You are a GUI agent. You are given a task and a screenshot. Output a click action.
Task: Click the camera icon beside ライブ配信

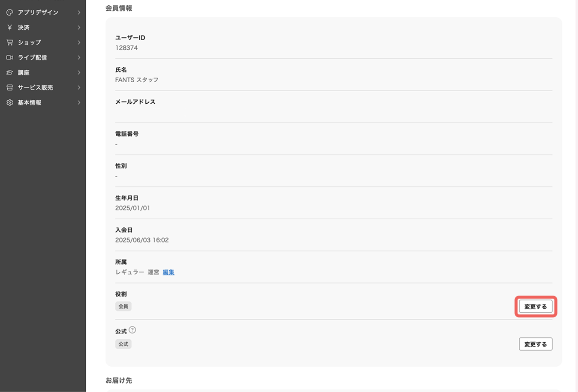point(9,57)
